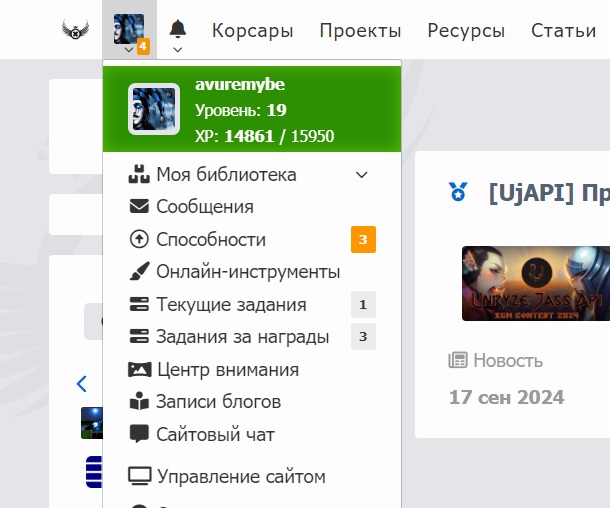This screenshot has width=610, height=508.
Task: Click the orange 3 badge on Способности
Action: (363, 239)
